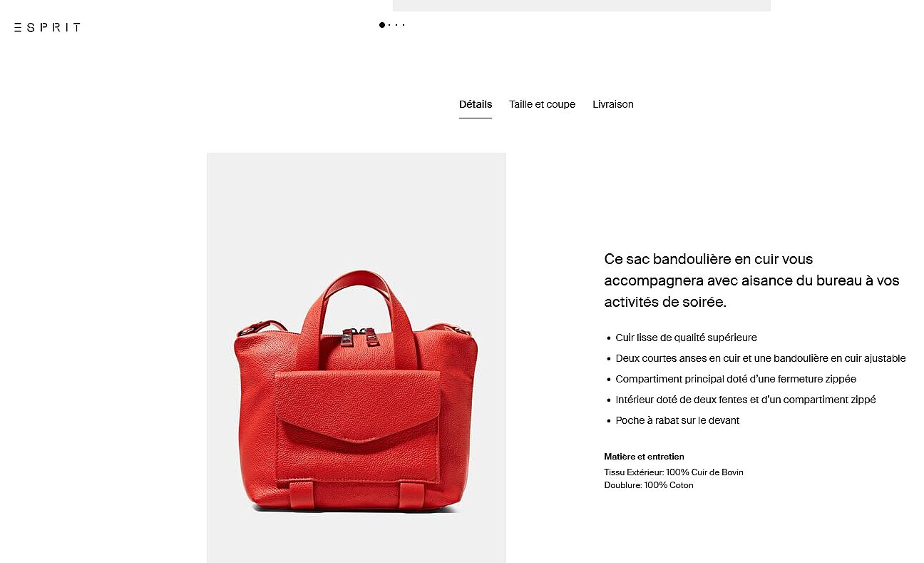Click the ESPRIT logo
924x563 pixels.
point(47,27)
